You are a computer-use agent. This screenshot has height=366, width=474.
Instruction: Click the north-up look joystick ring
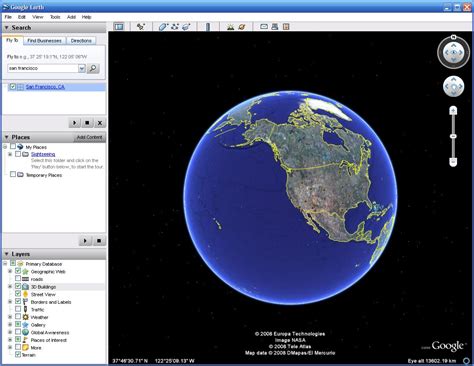click(x=453, y=52)
